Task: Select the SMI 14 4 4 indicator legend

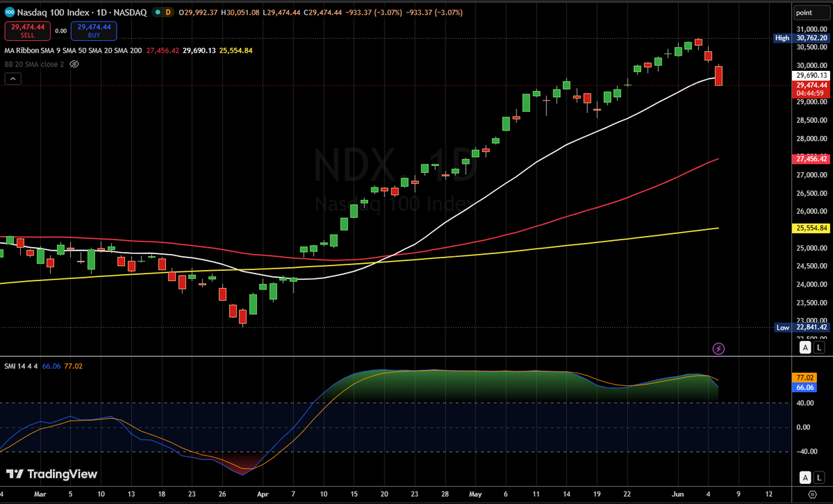Action: tap(22, 365)
